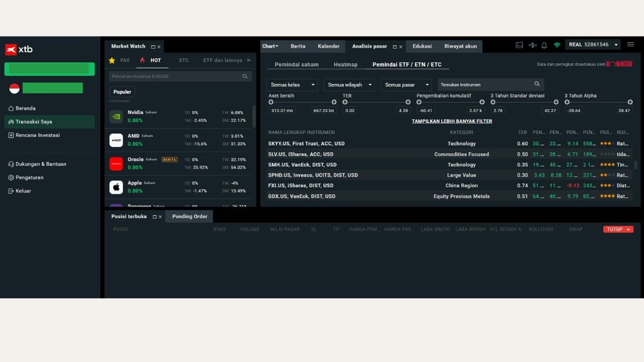Click the Indonesian flag icon
The width and height of the screenshot is (644, 362).
click(x=14, y=88)
